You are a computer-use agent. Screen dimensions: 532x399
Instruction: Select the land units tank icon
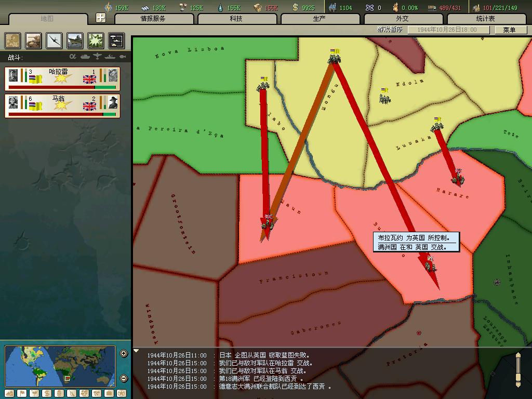(33, 41)
